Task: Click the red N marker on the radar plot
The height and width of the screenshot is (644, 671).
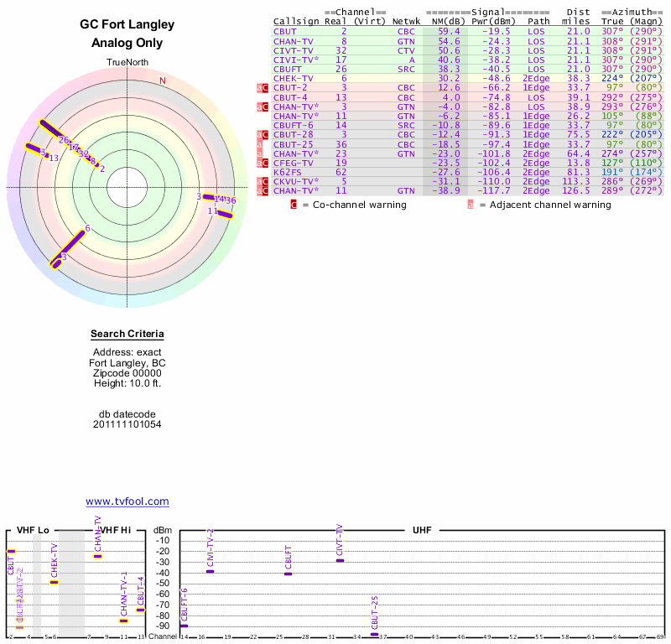Action: click(163, 80)
